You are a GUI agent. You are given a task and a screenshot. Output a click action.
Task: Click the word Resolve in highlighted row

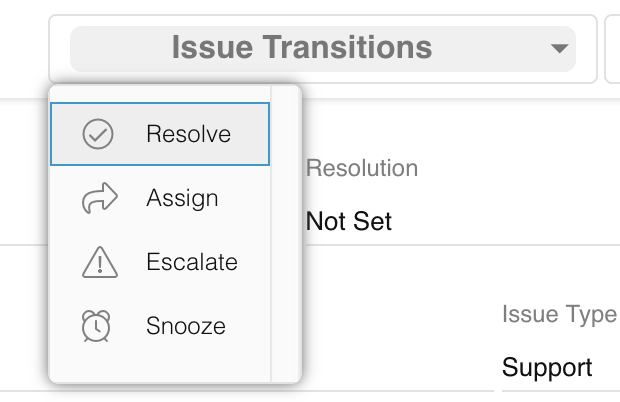tap(189, 134)
